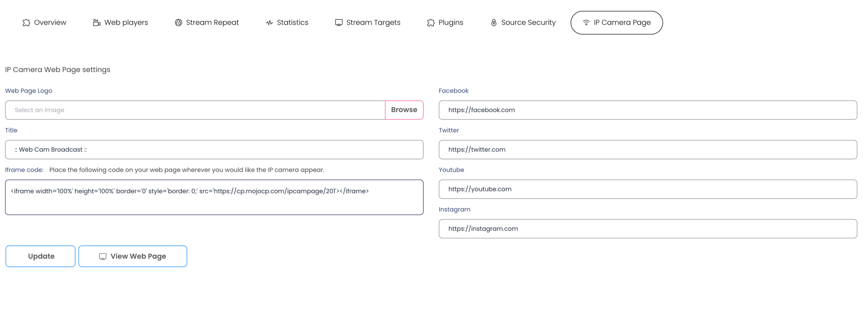
Task: Select the Twitter URL input
Action: coord(647,150)
